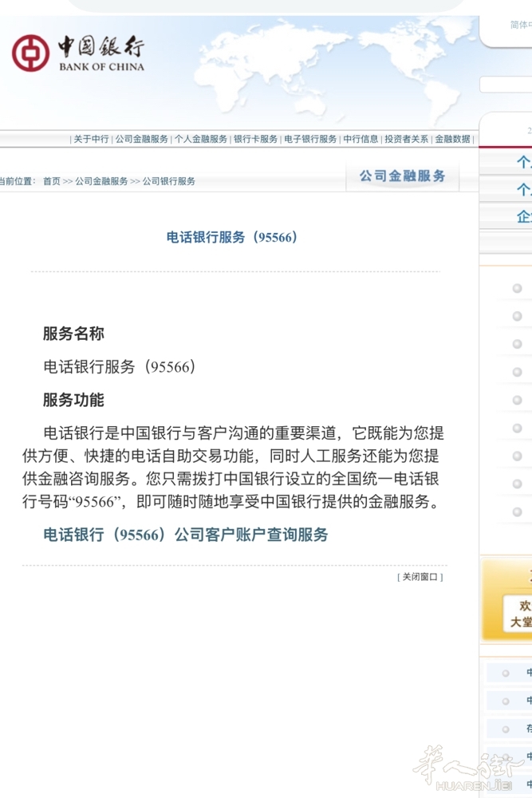The image size is (532, 798).
Task: Click the Bank of China logo
Action: coord(78,53)
